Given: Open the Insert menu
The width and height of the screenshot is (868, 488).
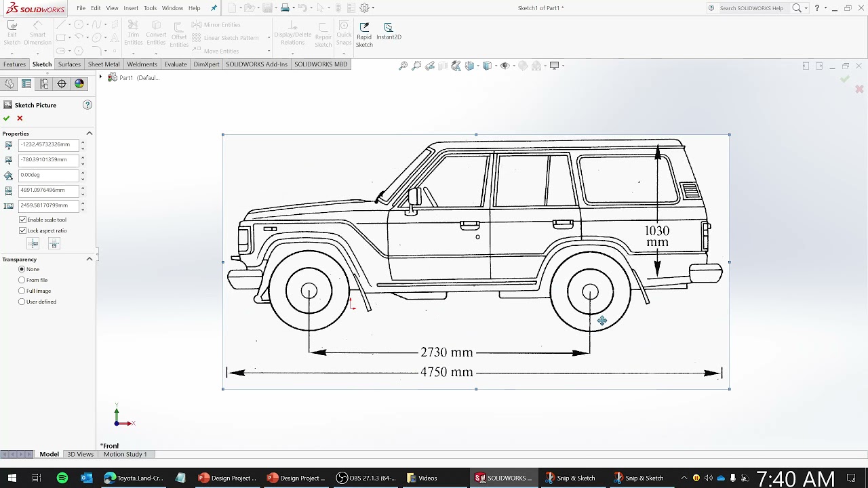Looking at the screenshot, I should [x=131, y=8].
